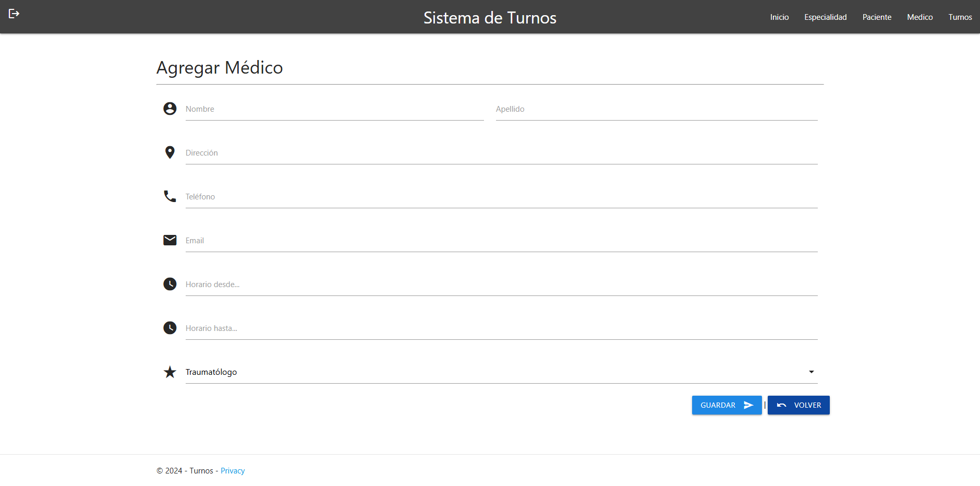The height and width of the screenshot is (486, 980).
Task: Go to Inicio in navigation
Action: pos(779,17)
